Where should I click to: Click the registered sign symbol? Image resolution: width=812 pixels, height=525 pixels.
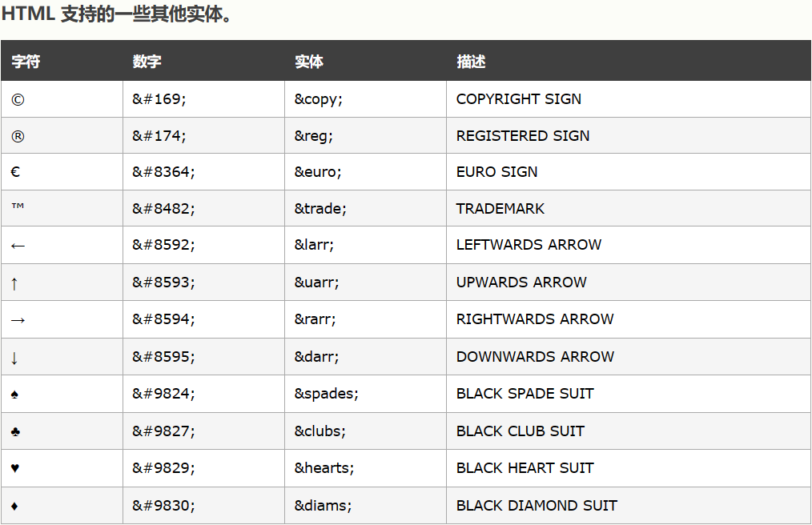pos(18,136)
